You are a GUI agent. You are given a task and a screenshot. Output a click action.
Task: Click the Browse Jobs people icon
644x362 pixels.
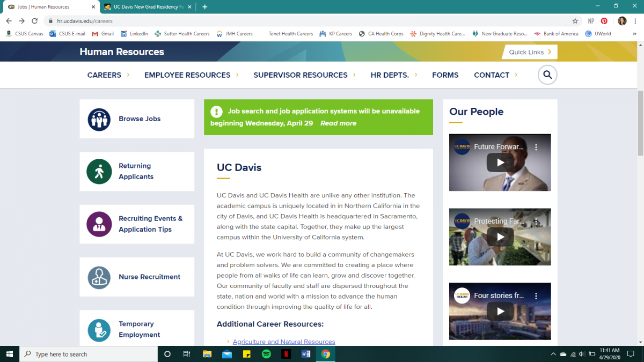(x=99, y=119)
